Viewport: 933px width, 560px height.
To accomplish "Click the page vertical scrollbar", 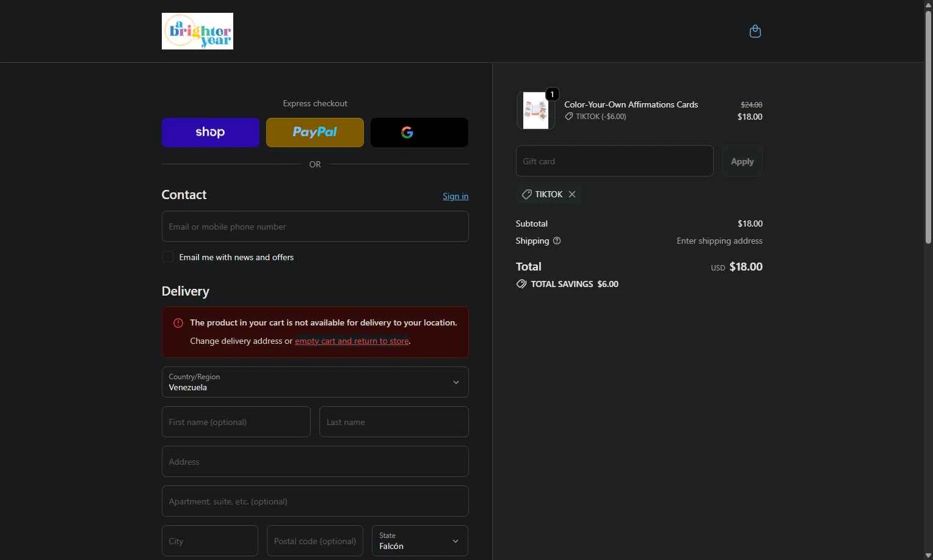I will (928, 128).
